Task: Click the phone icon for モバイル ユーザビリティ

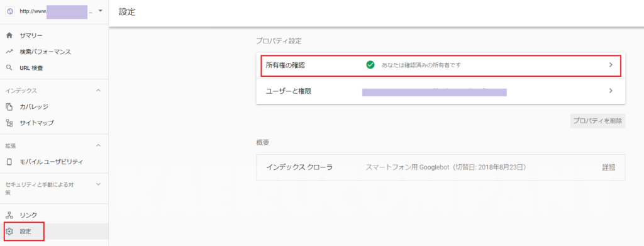Action: pyautogui.click(x=9, y=162)
